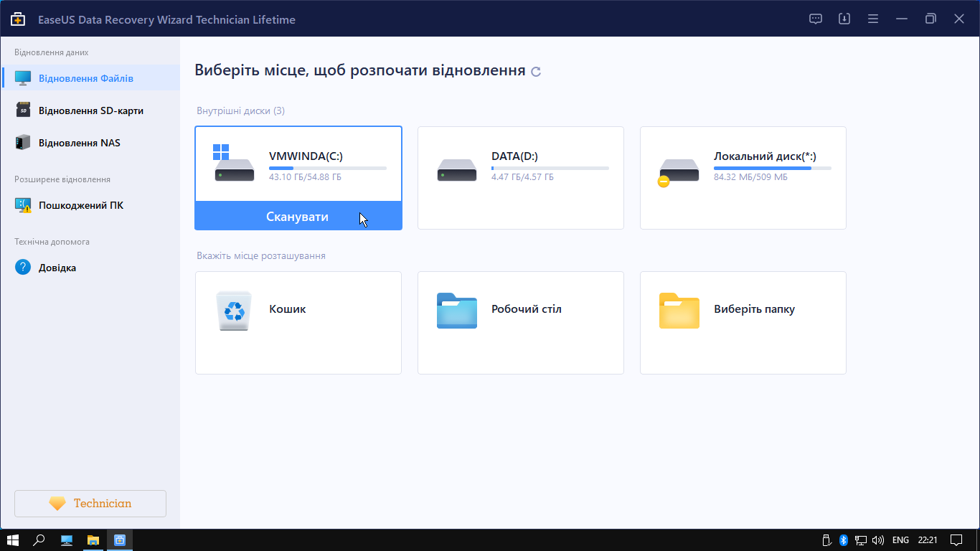Image resolution: width=980 pixels, height=551 pixels.
Task: Click the volume tray icon
Action: (x=877, y=540)
